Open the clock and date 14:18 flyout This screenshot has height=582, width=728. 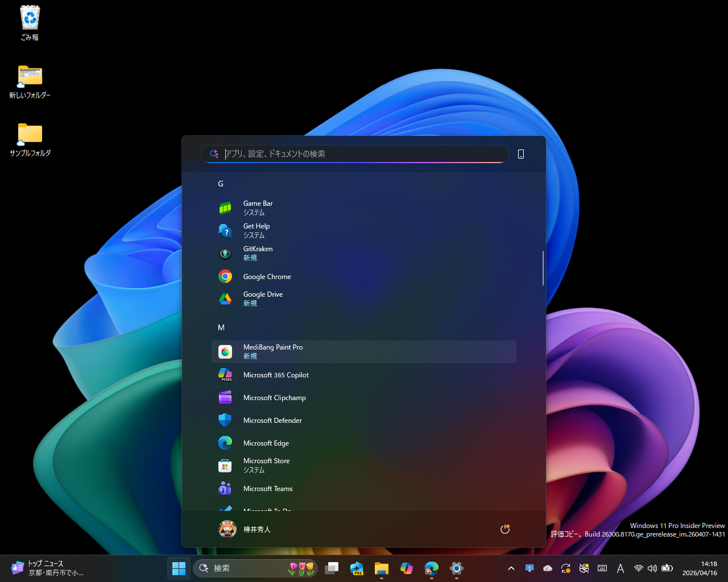pyautogui.click(x=700, y=568)
